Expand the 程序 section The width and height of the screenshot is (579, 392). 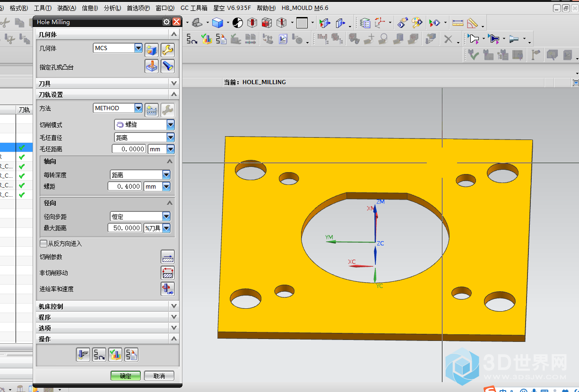tap(174, 317)
